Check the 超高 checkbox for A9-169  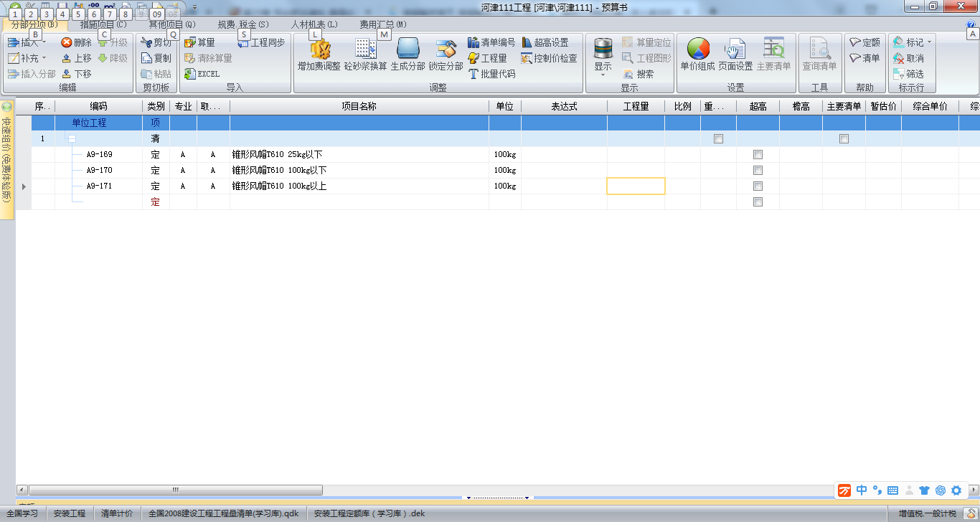758,153
